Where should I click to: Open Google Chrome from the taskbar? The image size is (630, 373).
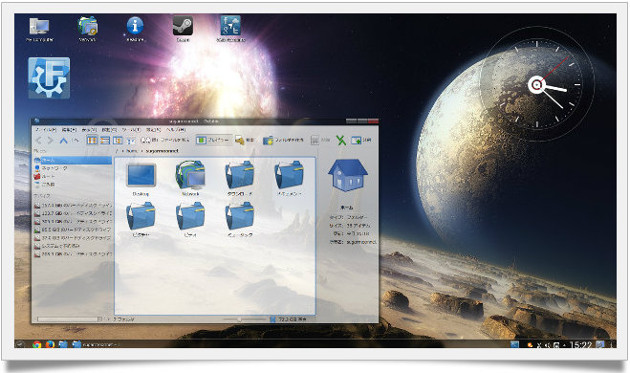click(x=37, y=344)
